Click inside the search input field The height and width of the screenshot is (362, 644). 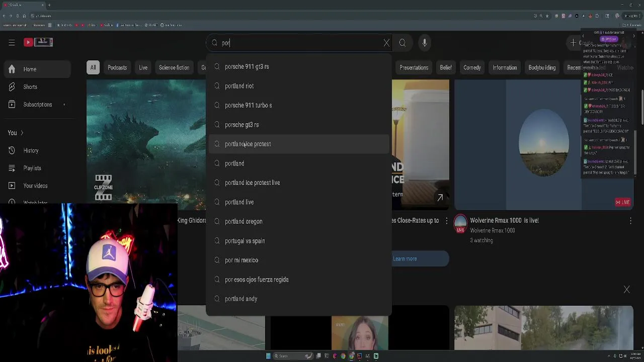[x=299, y=43]
